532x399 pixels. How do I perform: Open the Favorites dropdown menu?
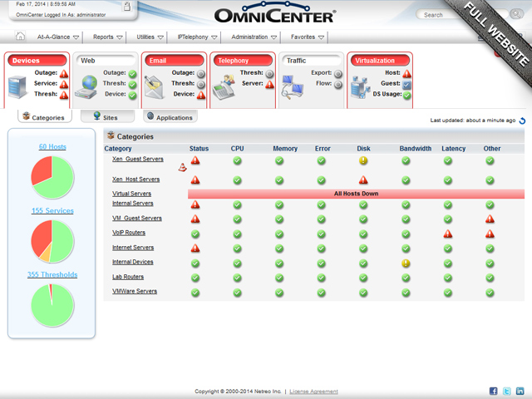coord(307,37)
